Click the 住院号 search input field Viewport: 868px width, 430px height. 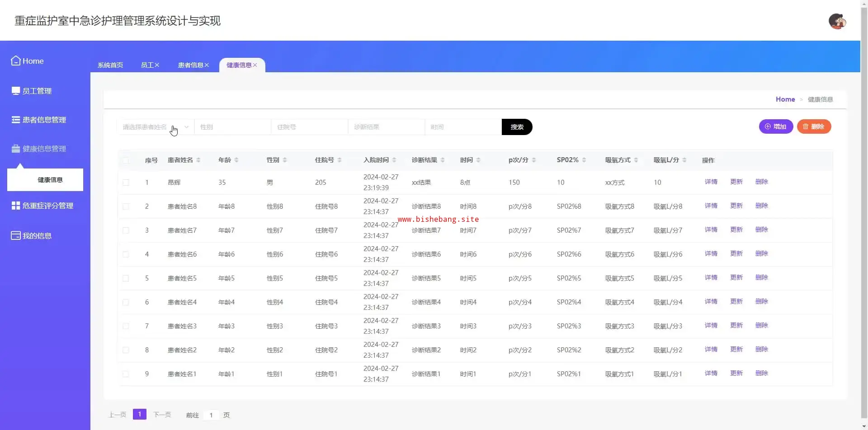(x=310, y=127)
